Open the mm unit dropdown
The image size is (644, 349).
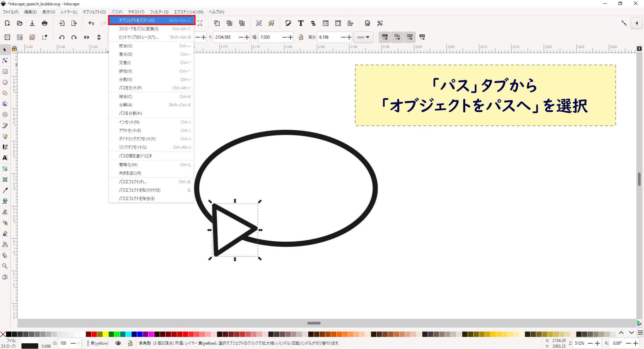point(363,37)
